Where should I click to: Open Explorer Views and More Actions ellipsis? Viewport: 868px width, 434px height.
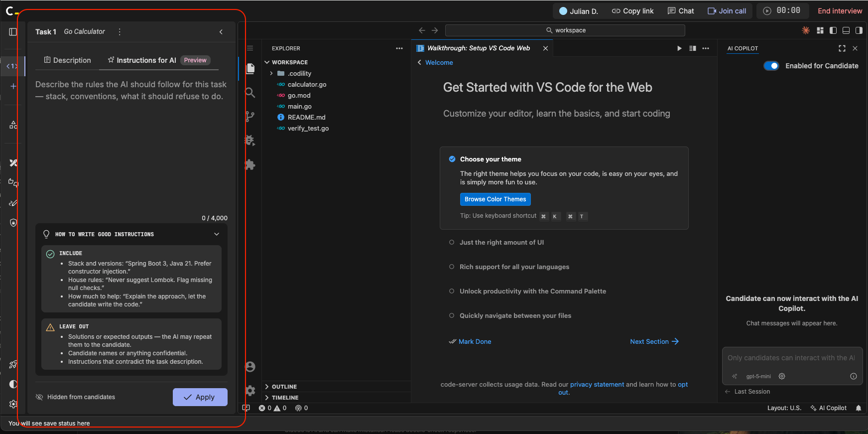[x=399, y=48]
